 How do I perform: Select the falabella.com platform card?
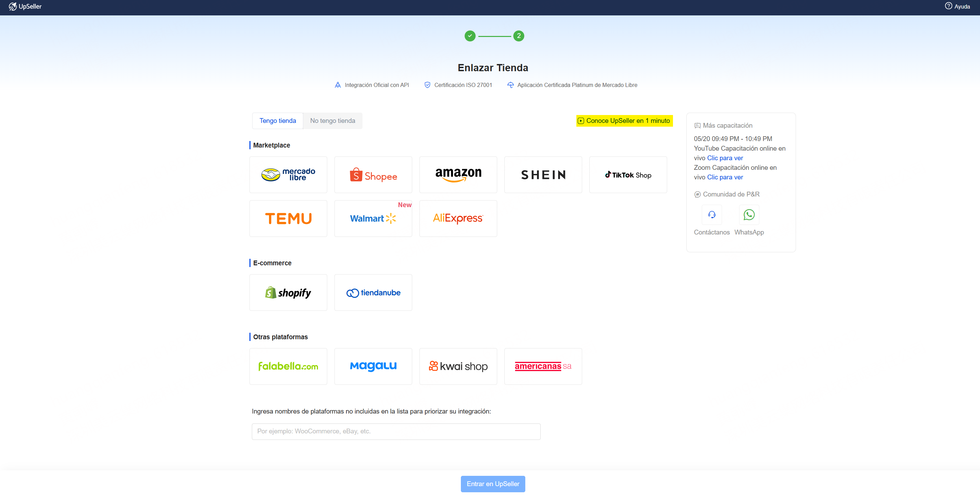coord(288,367)
